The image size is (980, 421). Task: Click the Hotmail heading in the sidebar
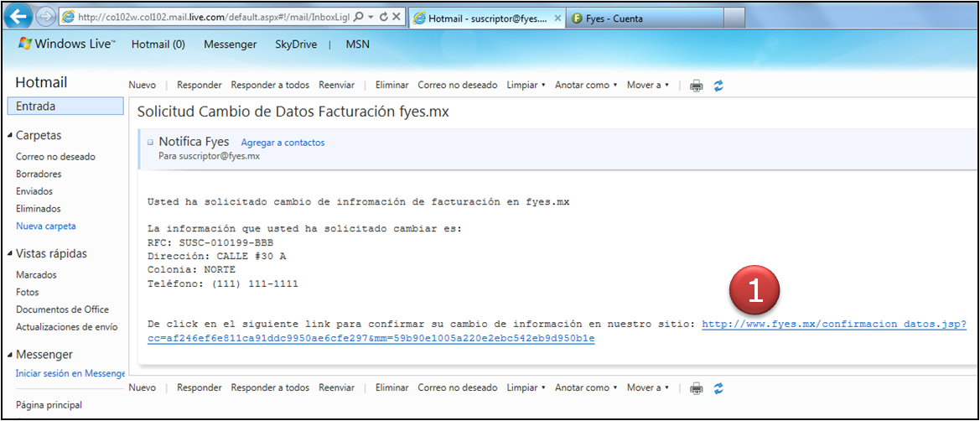point(41,82)
